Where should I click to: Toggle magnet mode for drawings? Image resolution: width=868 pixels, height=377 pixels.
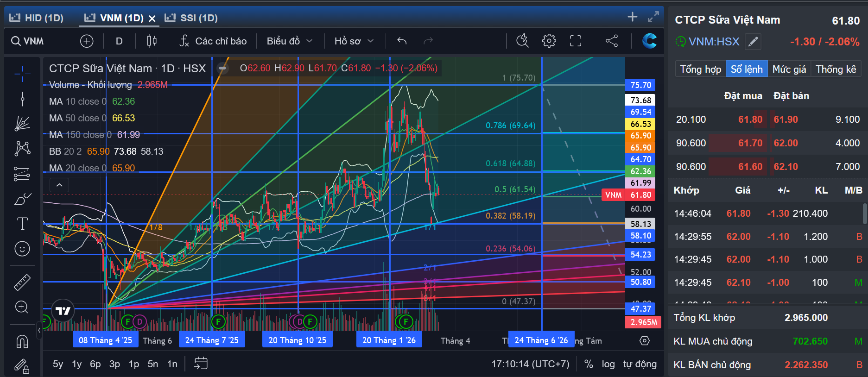pos(22,341)
